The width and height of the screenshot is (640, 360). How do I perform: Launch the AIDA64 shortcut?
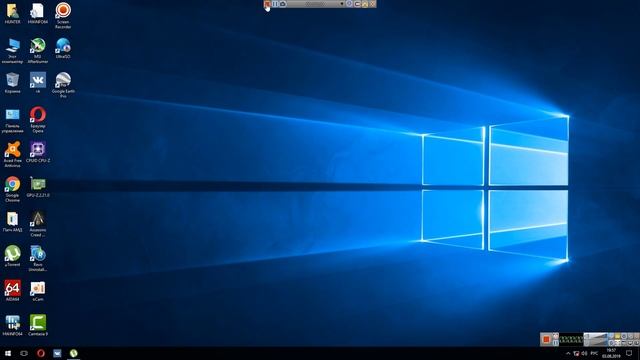point(12,291)
